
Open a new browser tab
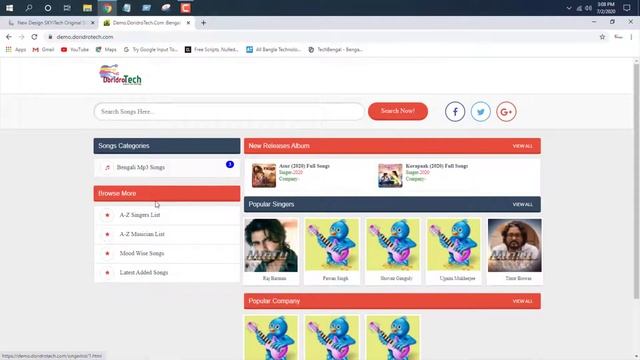pyautogui.click(x=203, y=23)
